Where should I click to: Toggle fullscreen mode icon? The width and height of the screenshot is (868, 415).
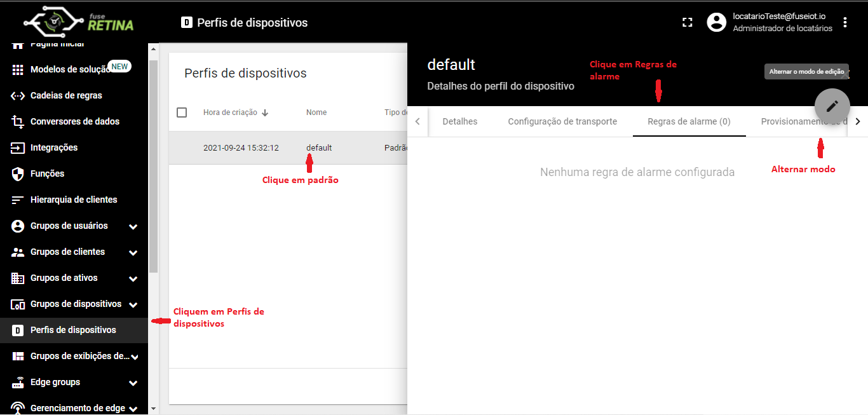(687, 23)
